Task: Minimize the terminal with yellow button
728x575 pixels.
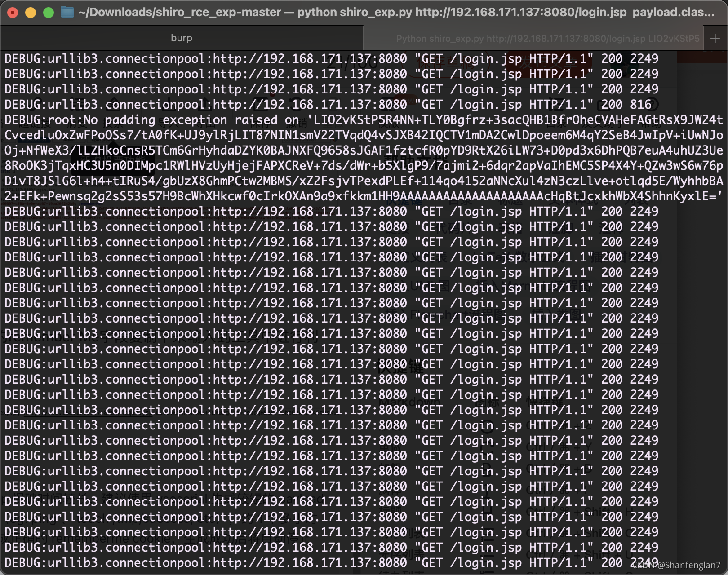Action: 31,12
